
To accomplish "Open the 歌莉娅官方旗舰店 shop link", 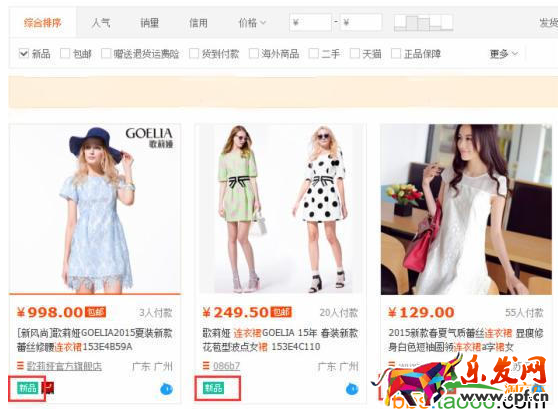I will (65, 366).
